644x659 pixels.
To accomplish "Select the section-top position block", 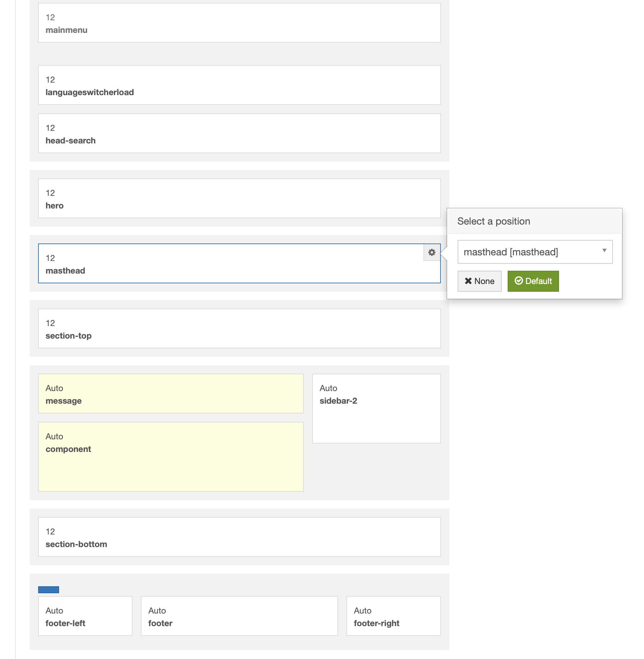I will [x=239, y=328].
